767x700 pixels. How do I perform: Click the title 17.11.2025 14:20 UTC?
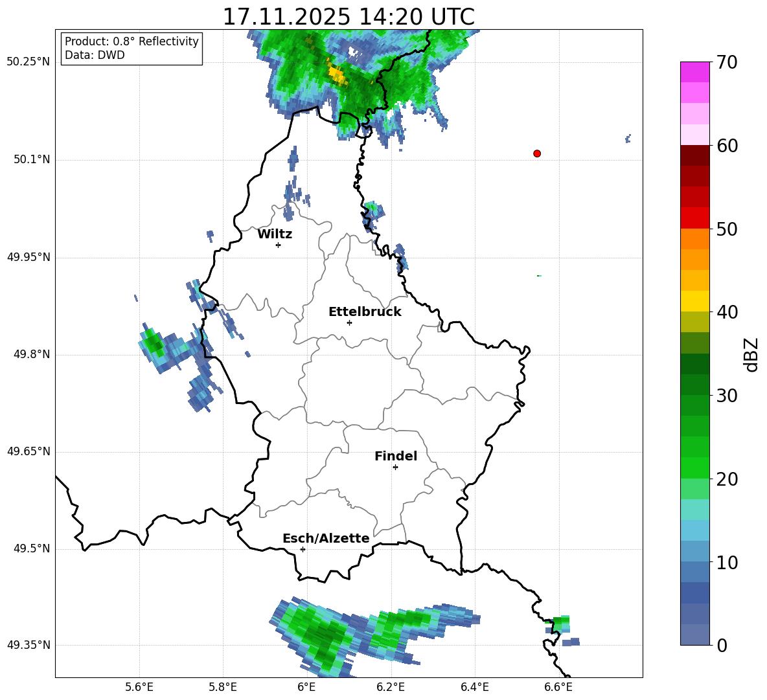[349, 17]
